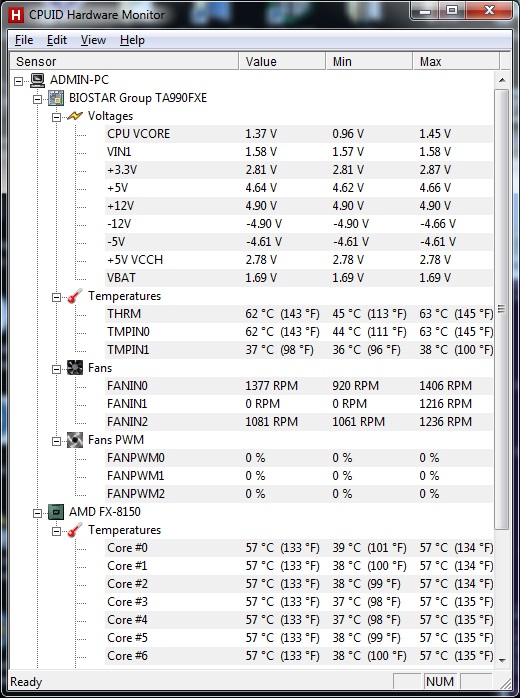Collapse the Voltages section

pos(56,117)
